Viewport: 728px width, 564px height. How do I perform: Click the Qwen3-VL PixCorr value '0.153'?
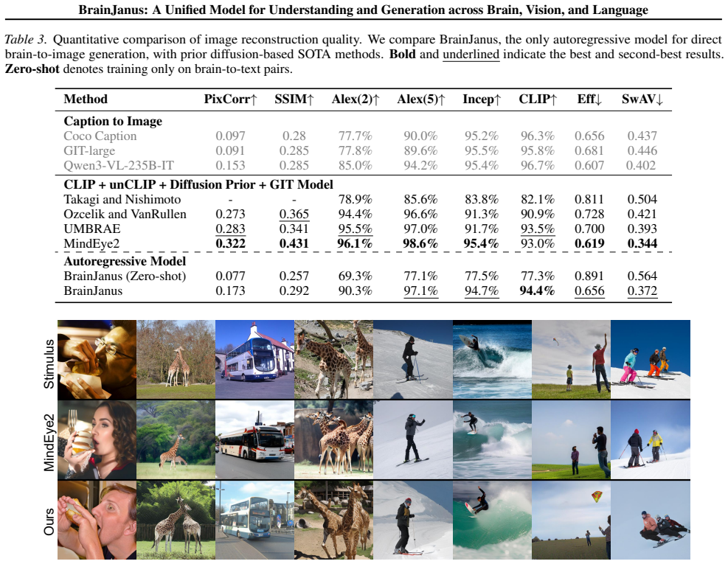coord(230,165)
